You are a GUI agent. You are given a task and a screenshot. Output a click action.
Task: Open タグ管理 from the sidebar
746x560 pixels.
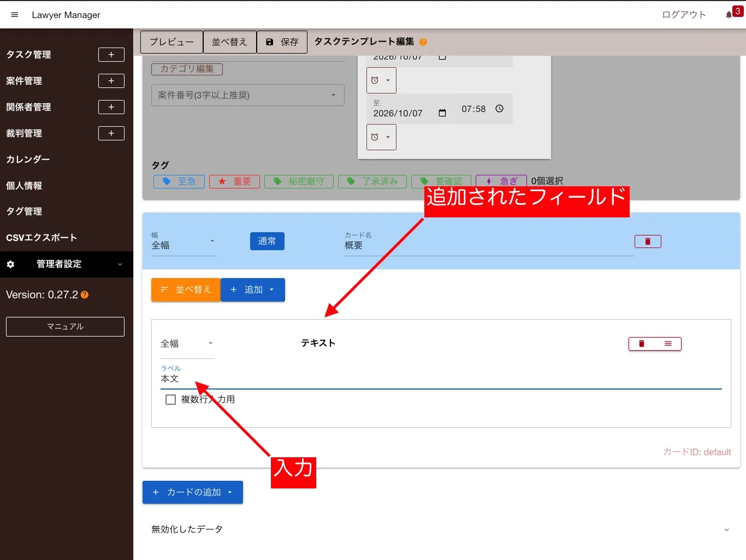point(24,211)
